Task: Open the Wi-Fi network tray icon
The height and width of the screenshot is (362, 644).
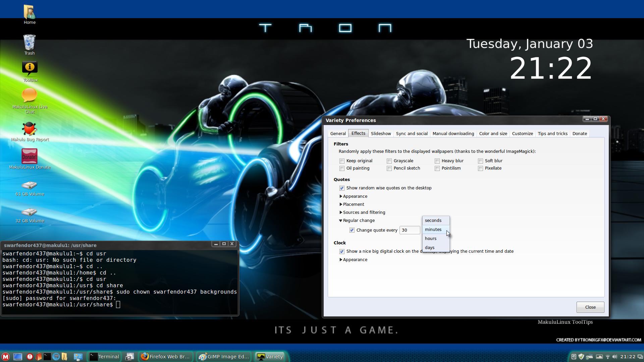Action: pos(607,357)
